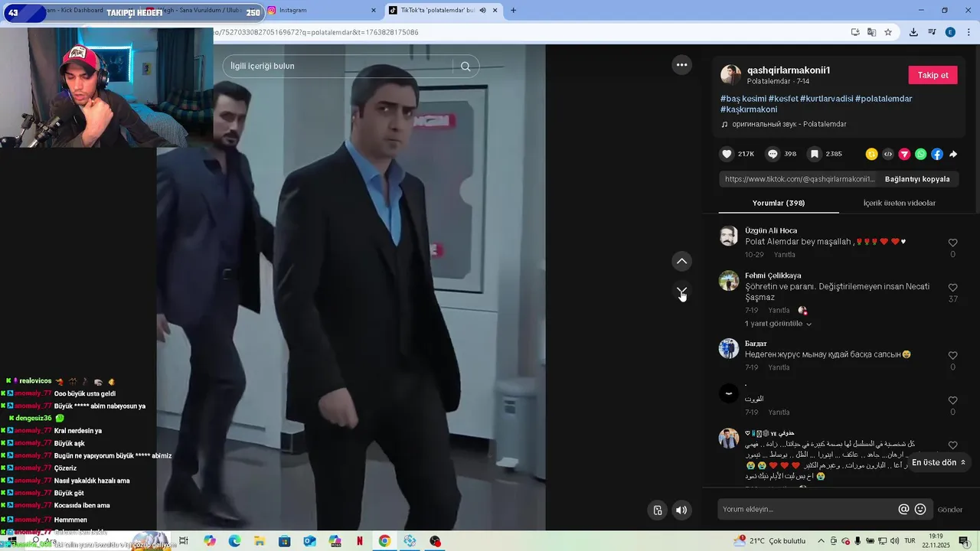Follow the creator with Takip et
The height and width of the screenshot is (551, 980).
[933, 75]
